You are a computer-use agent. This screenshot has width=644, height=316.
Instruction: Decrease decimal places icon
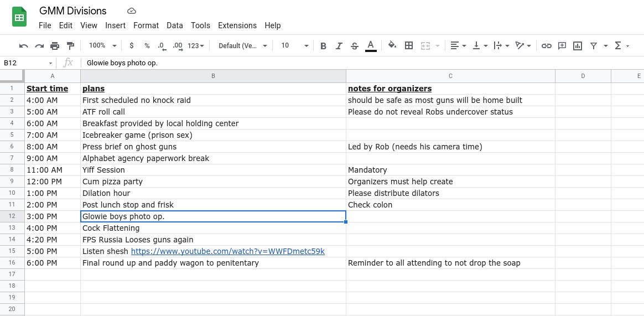click(x=162, y=45)
